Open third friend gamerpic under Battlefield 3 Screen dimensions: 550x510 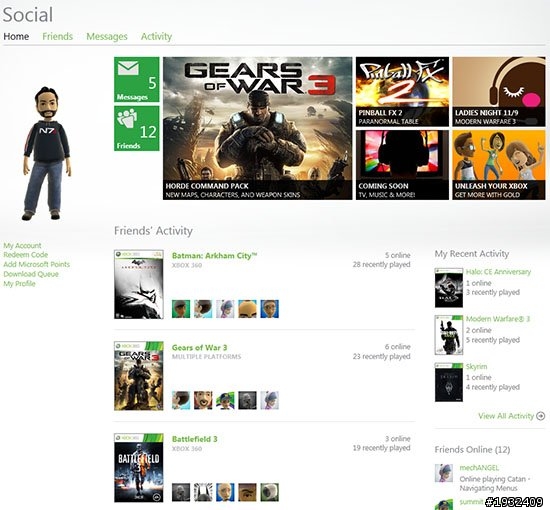coord(225,492)
